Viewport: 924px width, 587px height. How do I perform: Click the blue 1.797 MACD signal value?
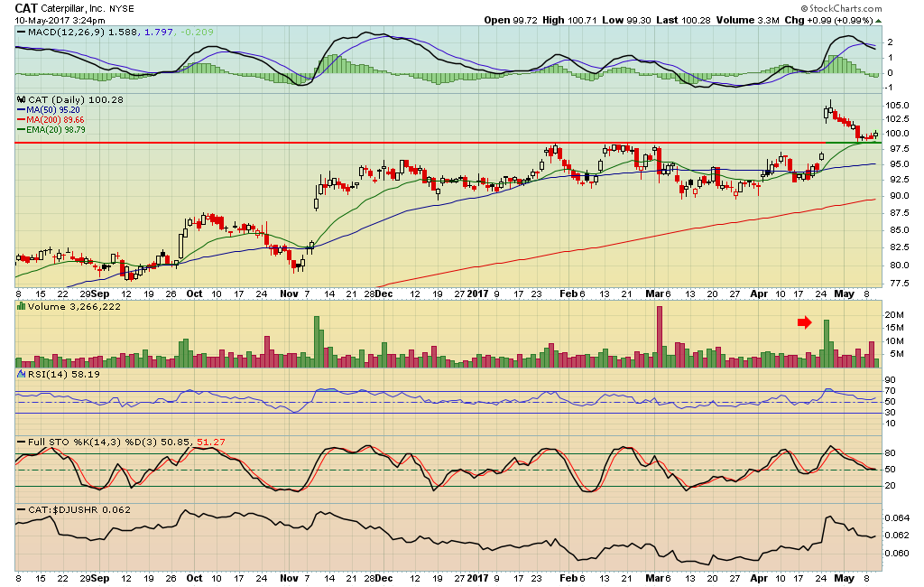pyautogui.click(x=159, y=32)
